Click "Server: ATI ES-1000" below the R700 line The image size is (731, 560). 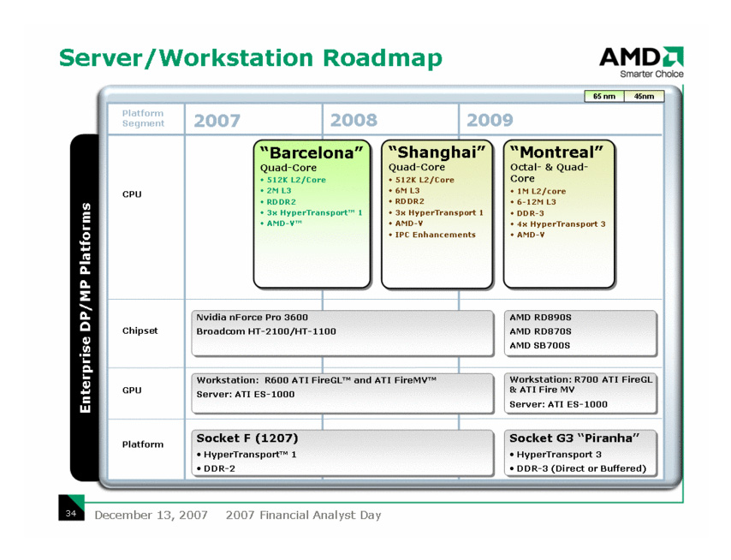558,404
